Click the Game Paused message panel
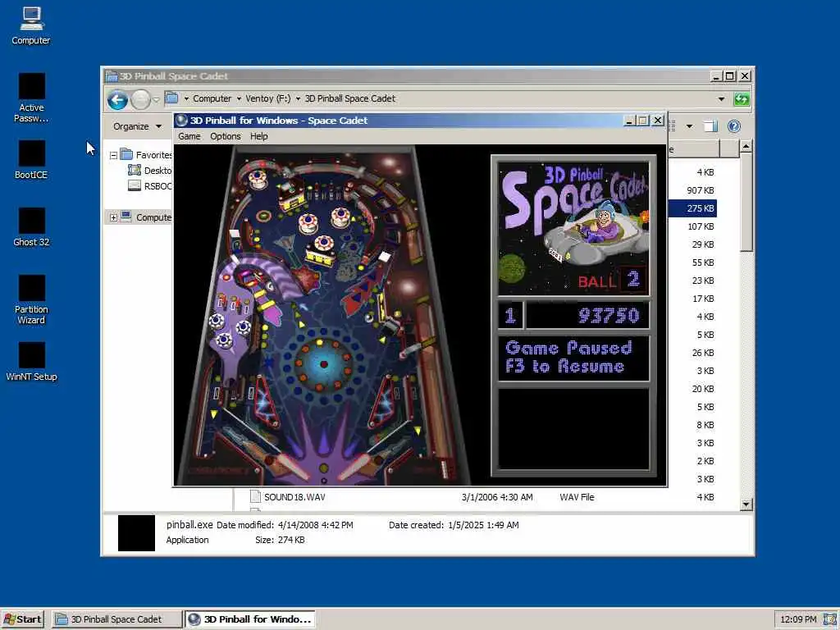Viewport: 840px width, 630px height. click(573, 358)
